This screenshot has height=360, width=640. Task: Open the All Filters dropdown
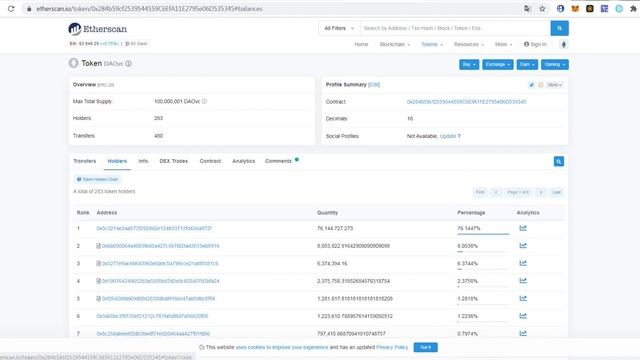[339, 28]
